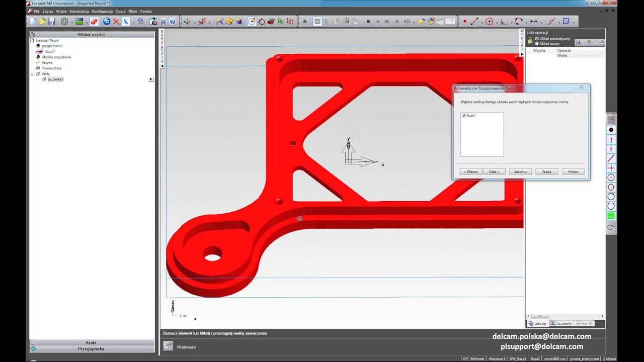Viewport: 644px width, 362px height.
Task: Select Krzywe in the part tree
Action: coord(47,62)
